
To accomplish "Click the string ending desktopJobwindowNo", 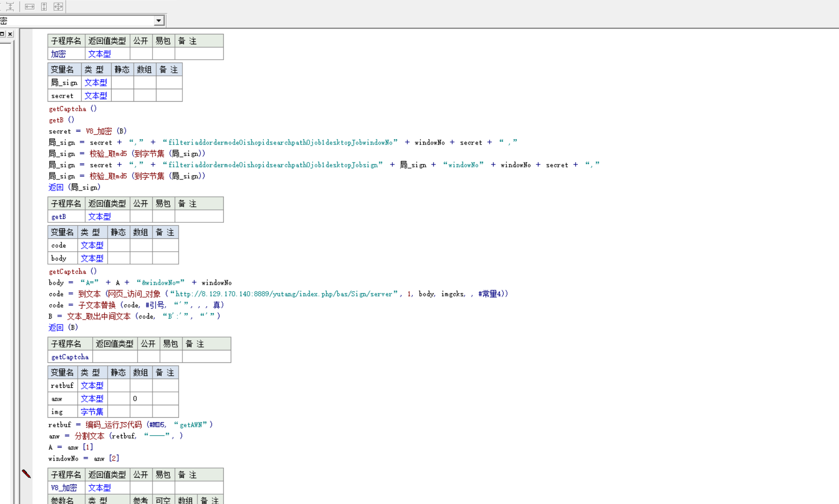I will (280, 143).
